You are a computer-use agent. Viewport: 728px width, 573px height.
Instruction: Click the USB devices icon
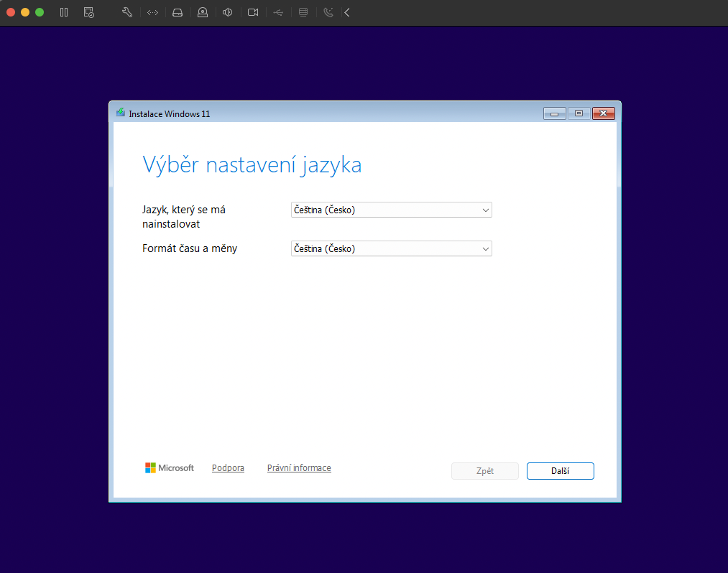[278, 12]
